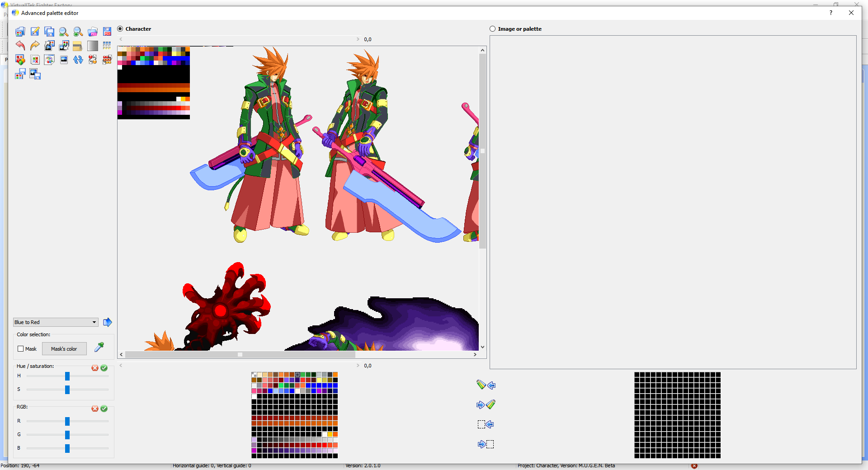The width and height of the screenshot is (868, 470).
Task: Click the preview vertical scrollbar up arrow
Action: pos(483,50)
